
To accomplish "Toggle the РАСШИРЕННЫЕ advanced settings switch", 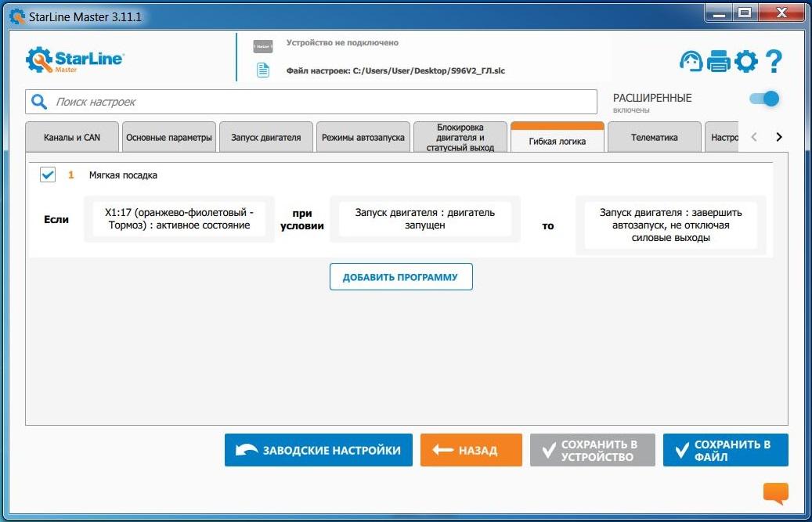I will pyautogui.click(x=764, y=99).
